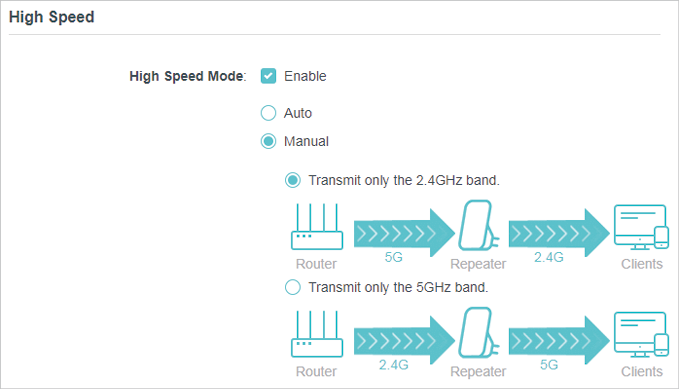The height and width of the screenshot is (389, 679).
Task: Click the 2.4G arrow from Router to Repeater
Action: 404,340
